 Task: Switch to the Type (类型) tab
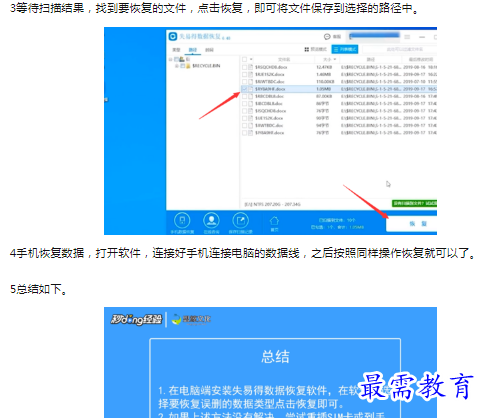(x=176, y=50)
